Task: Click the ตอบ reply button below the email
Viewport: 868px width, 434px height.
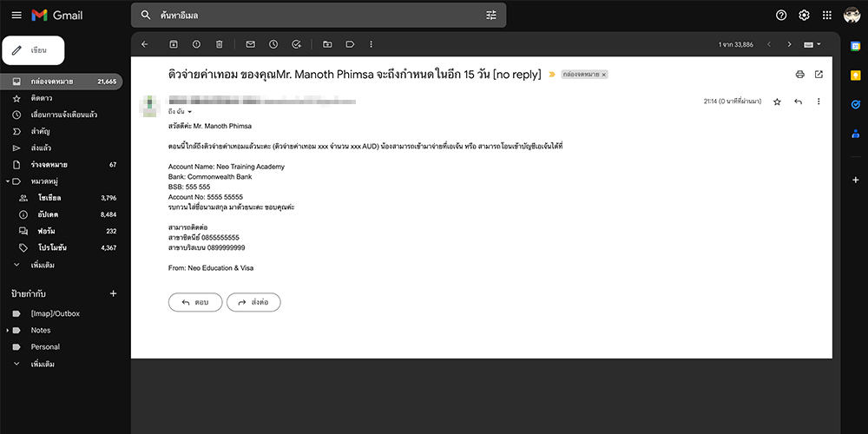Action: (194, 302)
